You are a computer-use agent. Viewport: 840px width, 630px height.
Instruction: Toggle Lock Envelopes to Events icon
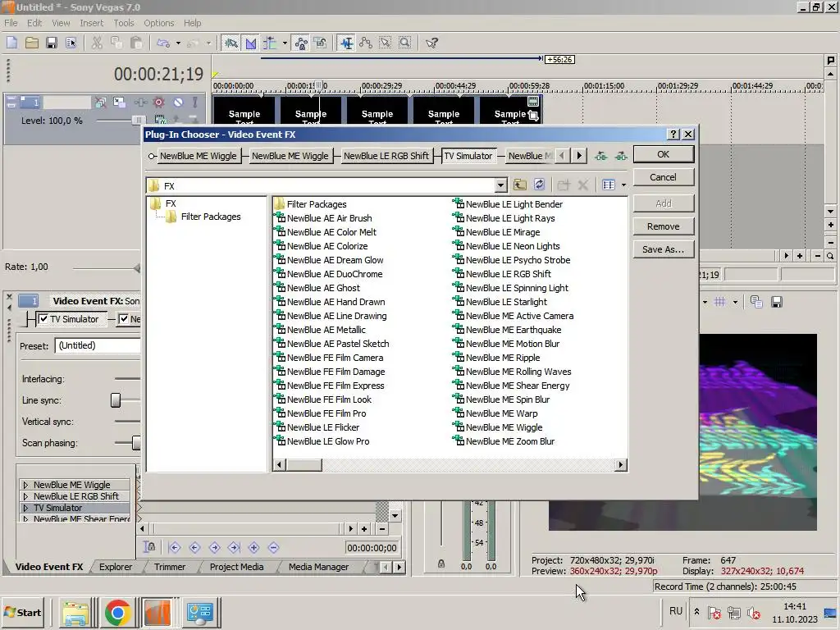click(301, 43)
